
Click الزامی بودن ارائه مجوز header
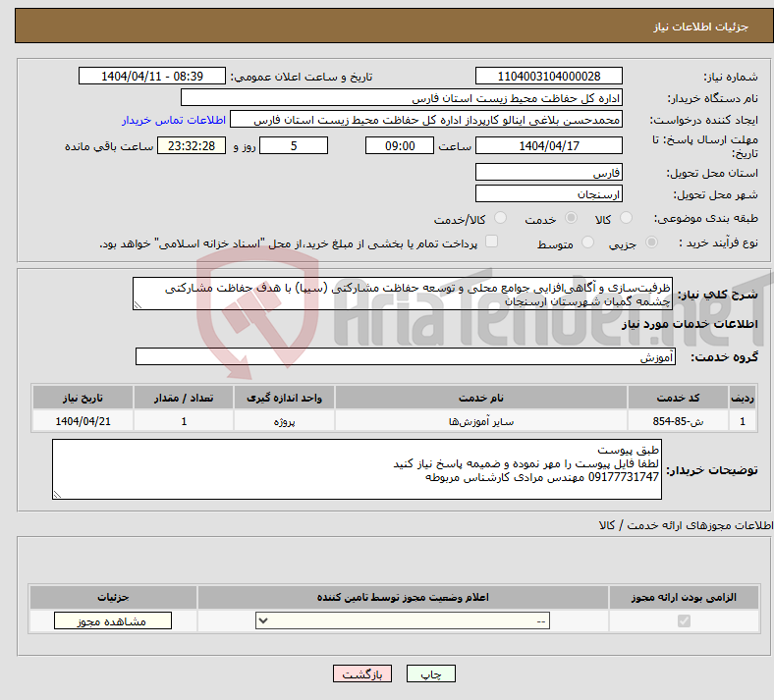pos(684,597)
